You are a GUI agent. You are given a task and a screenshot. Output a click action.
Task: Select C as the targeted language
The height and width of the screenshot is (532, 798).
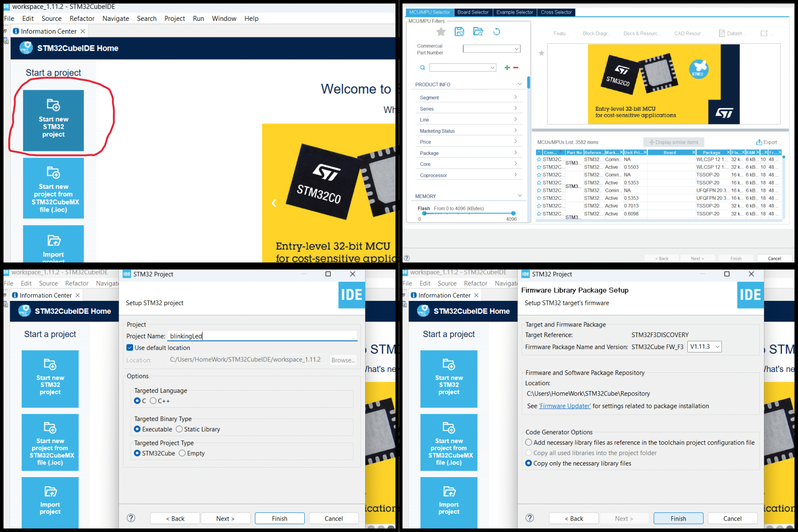point(137,401)
